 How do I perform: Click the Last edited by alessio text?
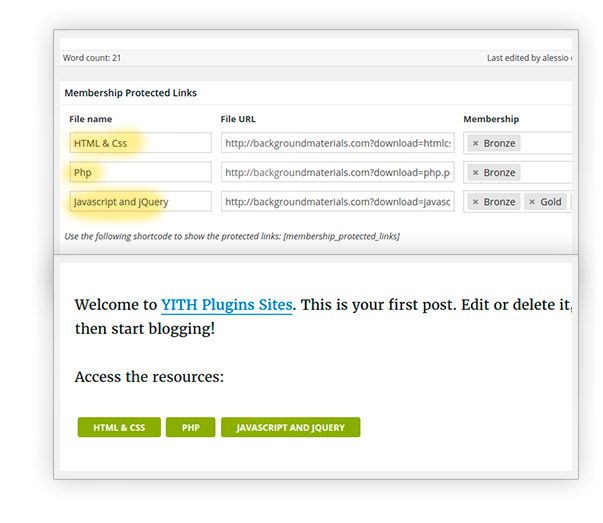point(529,58)
